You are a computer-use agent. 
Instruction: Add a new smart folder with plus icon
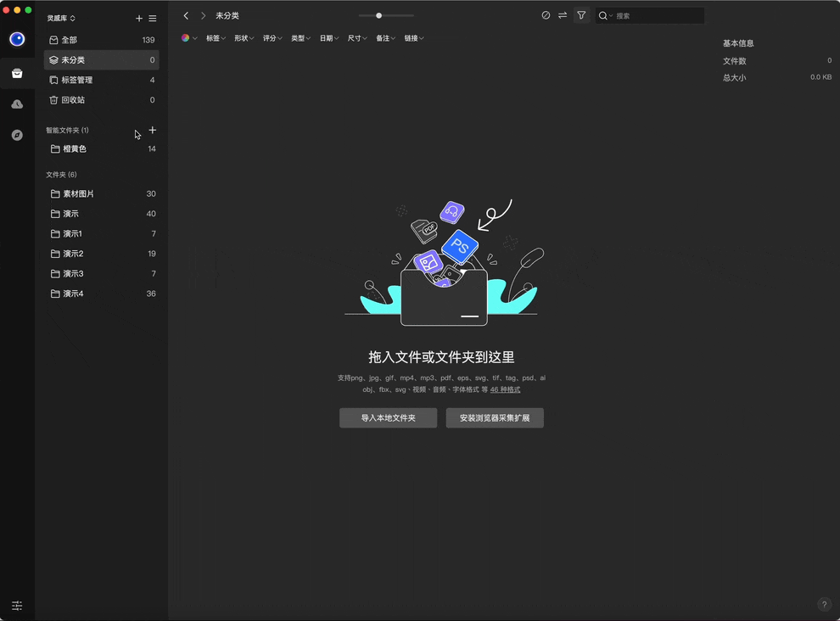pos(152,130)
